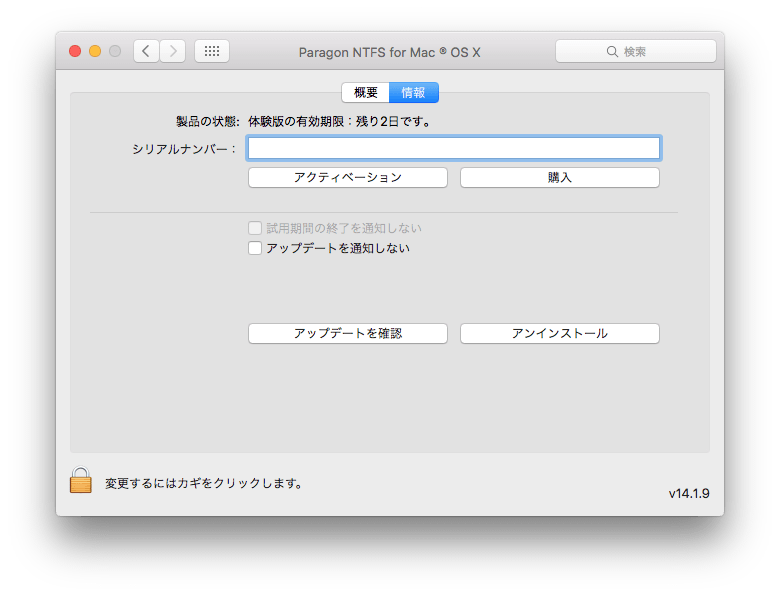Show all preferences with the grid icon

[x=212, y=51]
